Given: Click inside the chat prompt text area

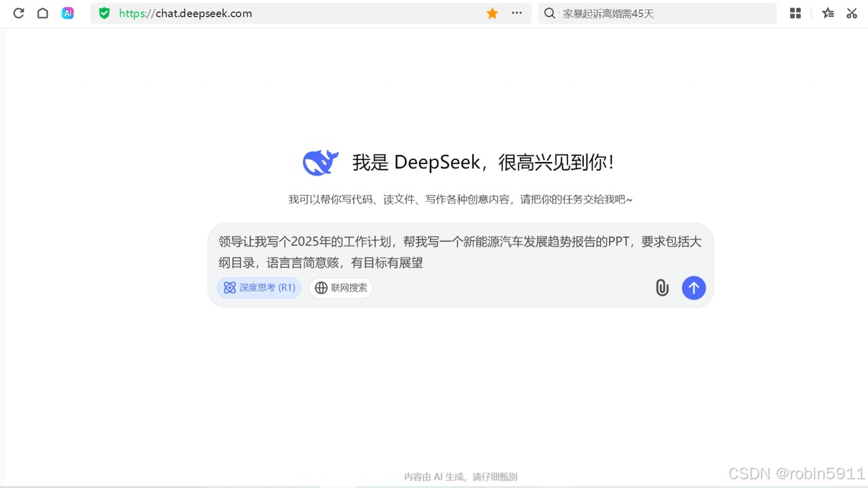Looking at the screenshot, I should tap(460, 252).
